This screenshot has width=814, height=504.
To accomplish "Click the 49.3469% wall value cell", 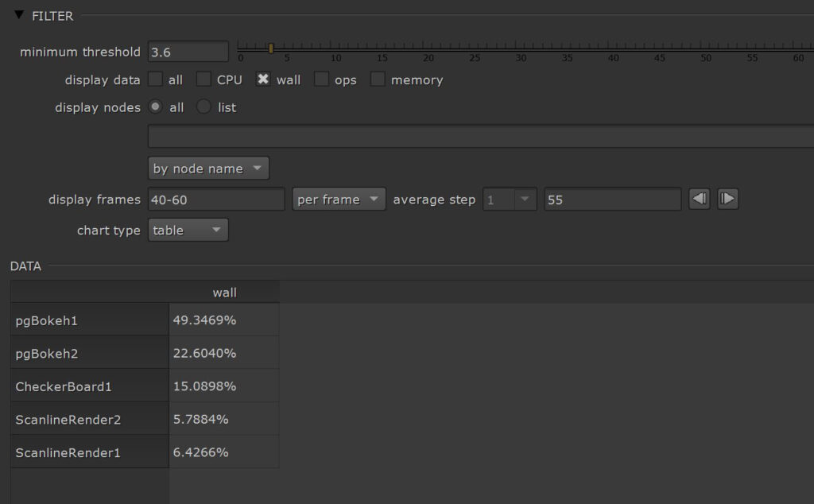I will point(224,320).
